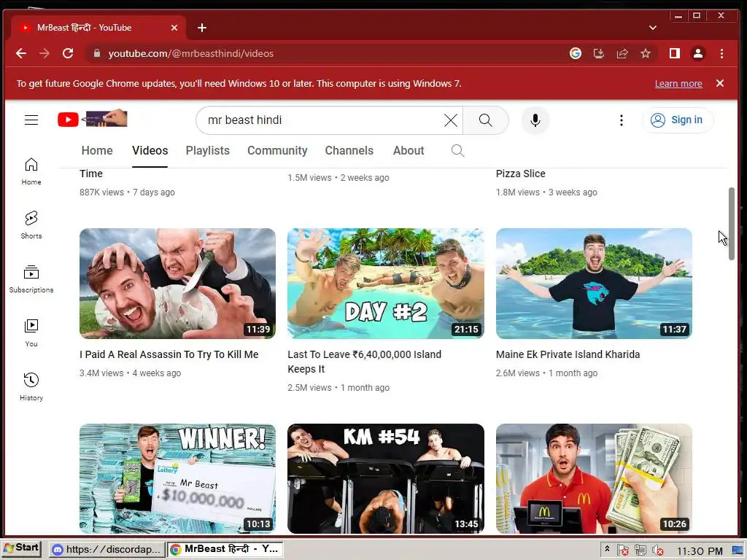
Task: Open the DAY #2 island thumbnail
Action: (x=385, y=284)
